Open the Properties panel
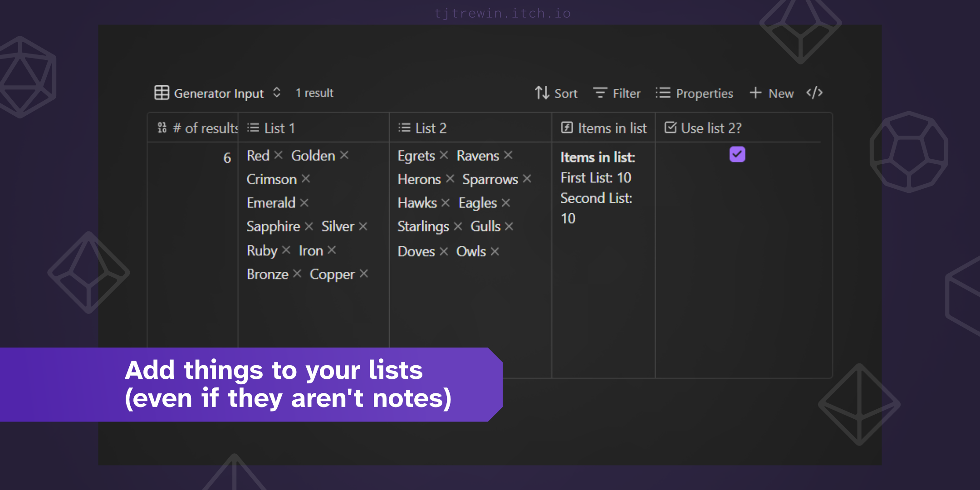Viewport: 980px width, 490px height. tap(694, 93)
